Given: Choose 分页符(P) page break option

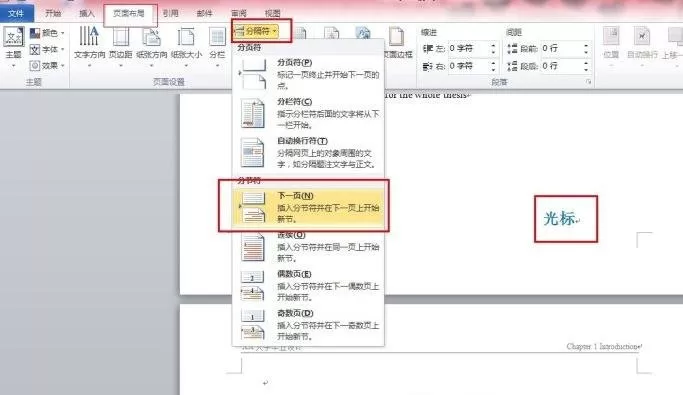Looking at the screenshot, I should 308,74.
